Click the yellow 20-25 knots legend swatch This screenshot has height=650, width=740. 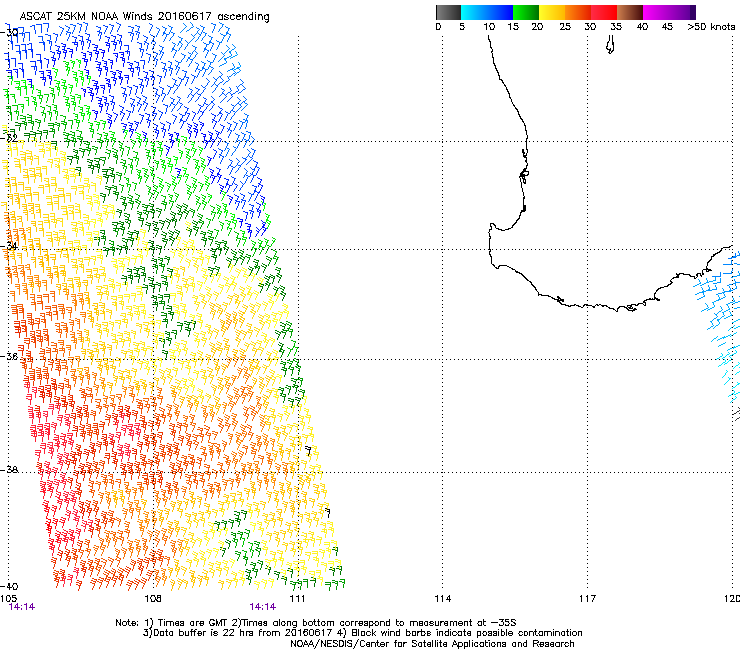pyautogui.click(x=552, y=12)
